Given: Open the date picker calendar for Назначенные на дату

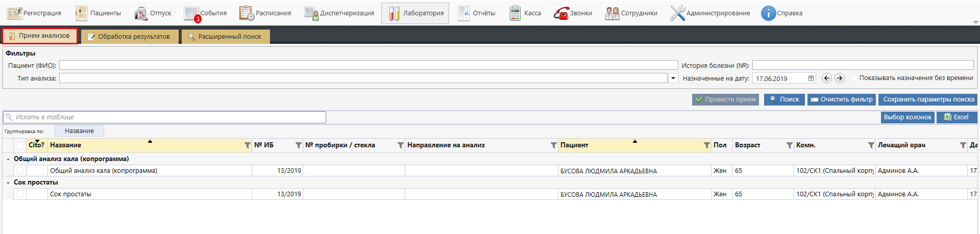Looking at the screenshot, I should (x=811, y=78).
